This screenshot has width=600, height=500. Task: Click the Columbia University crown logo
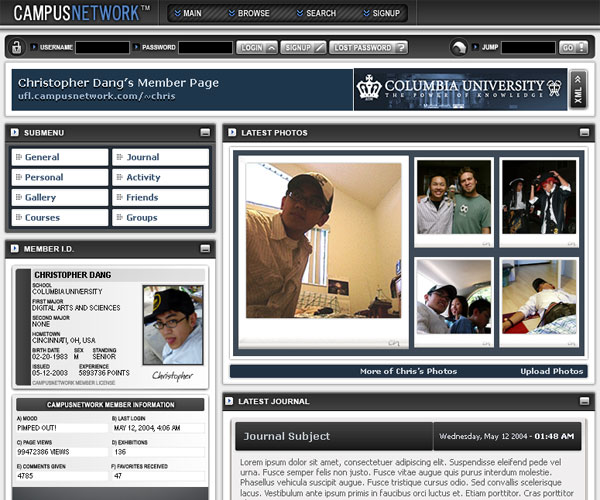[x=370, y=89]
